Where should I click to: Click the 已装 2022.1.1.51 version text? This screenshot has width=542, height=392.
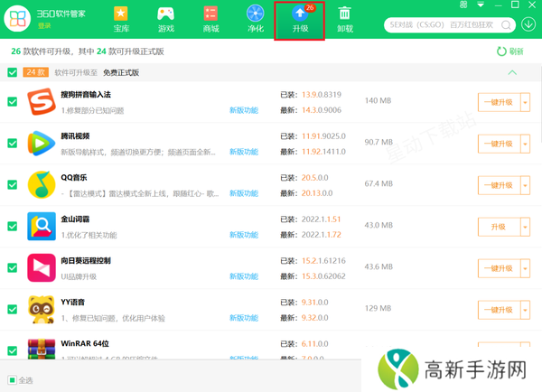(x=311, y=219)
